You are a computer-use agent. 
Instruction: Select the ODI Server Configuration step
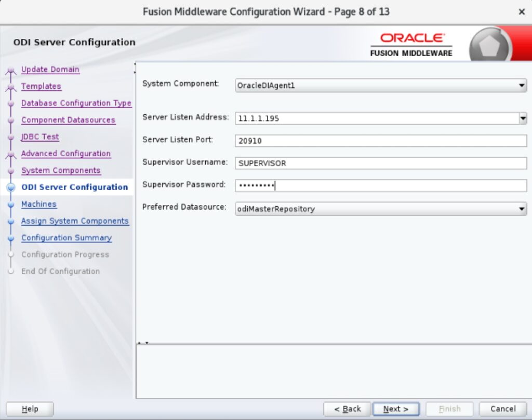pyautogui.click(x=75, y=187)
